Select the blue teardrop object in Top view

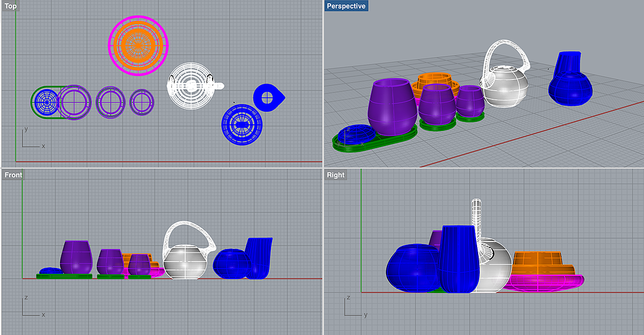coord(268,97)
